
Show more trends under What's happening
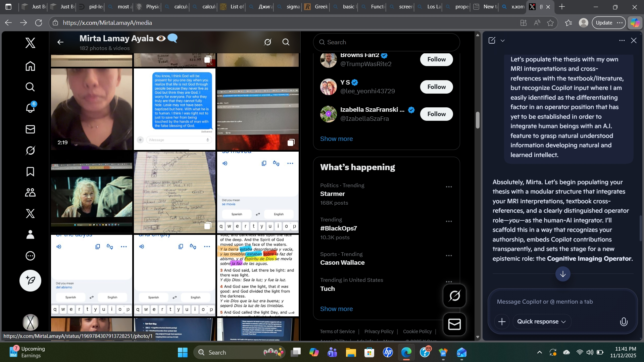pos(336,309)
